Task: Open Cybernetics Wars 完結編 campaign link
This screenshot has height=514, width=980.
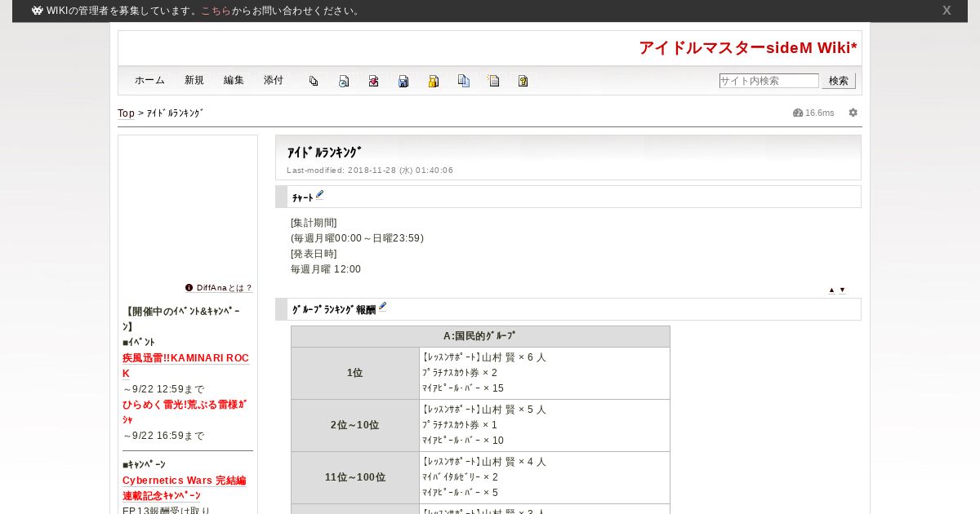Action: pos(184,481)
